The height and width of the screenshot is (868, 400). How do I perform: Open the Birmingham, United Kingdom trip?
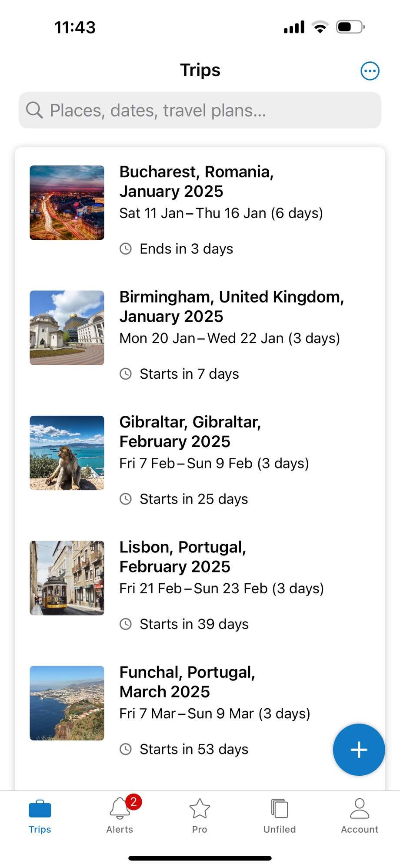point(232,306)
